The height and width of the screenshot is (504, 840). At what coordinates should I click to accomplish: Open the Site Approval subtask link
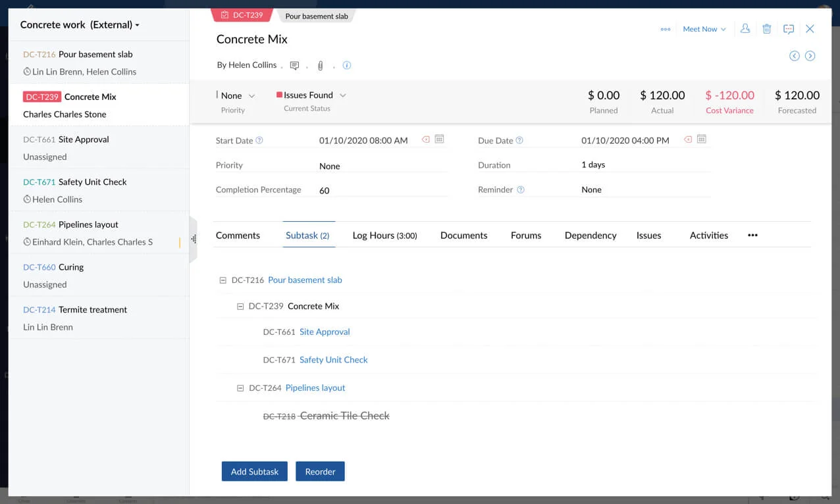click(x=325, y=332)
